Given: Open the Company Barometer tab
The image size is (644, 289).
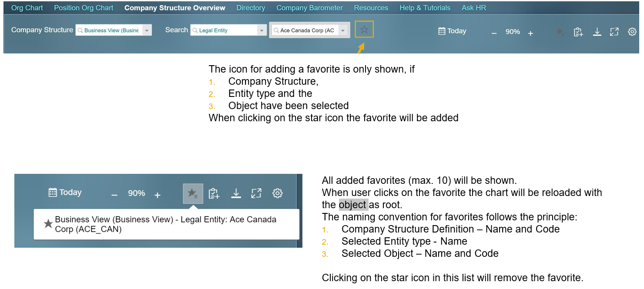Looking at the screenshot, I should click(309, 8).
